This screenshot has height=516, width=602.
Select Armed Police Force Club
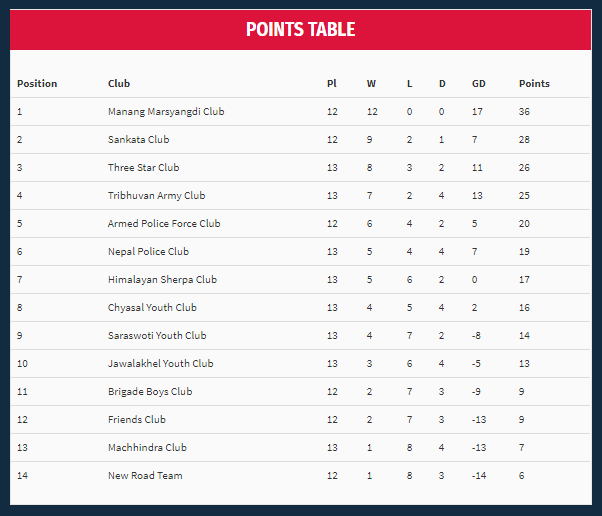click(x=164, y=223)
